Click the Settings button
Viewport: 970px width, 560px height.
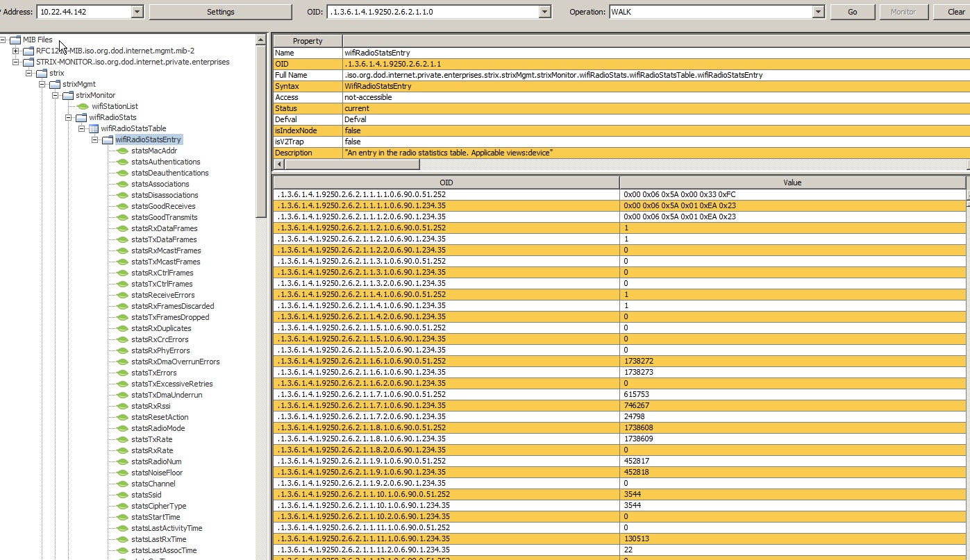221,12
